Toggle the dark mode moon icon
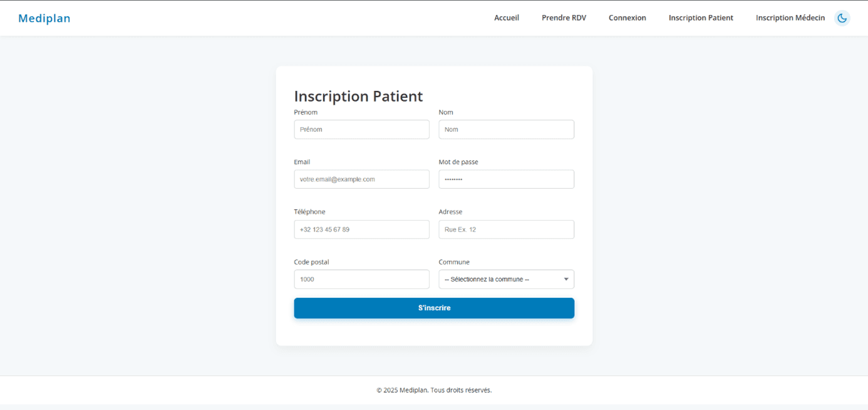The height and width of the screenshot is (410, 868). click(x=842, y=18)
